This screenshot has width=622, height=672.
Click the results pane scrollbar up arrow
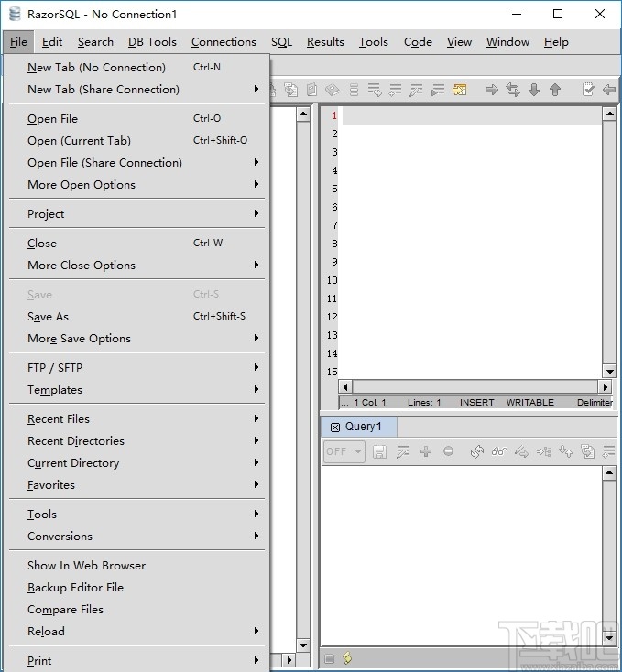point(608,473)
